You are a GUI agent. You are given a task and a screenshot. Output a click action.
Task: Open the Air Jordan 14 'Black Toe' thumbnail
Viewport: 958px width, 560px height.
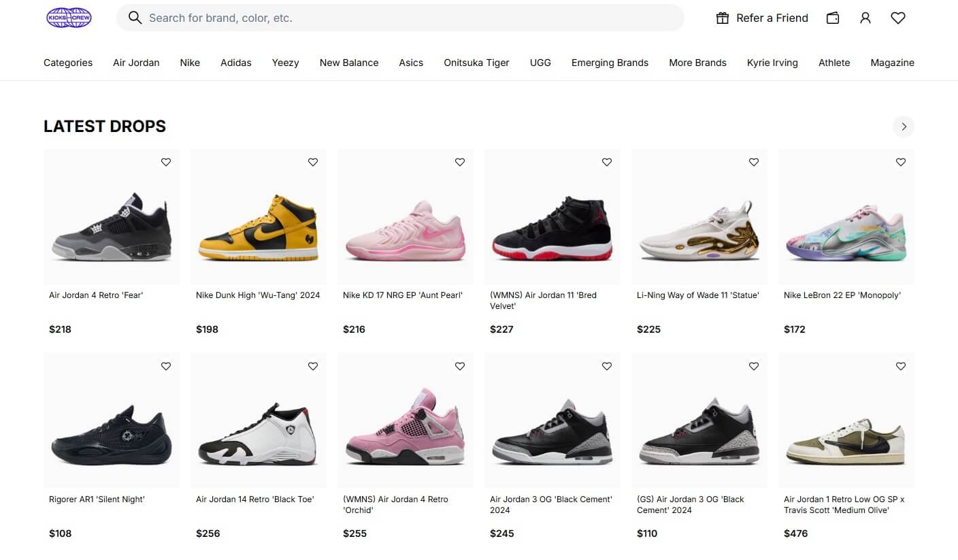point(259,421)
